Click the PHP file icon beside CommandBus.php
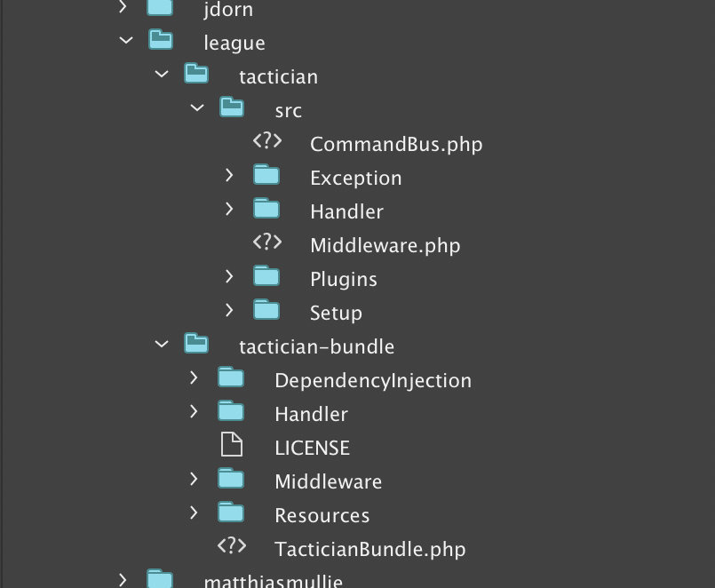This screenshot has height=588, width=715. point(267,142)
